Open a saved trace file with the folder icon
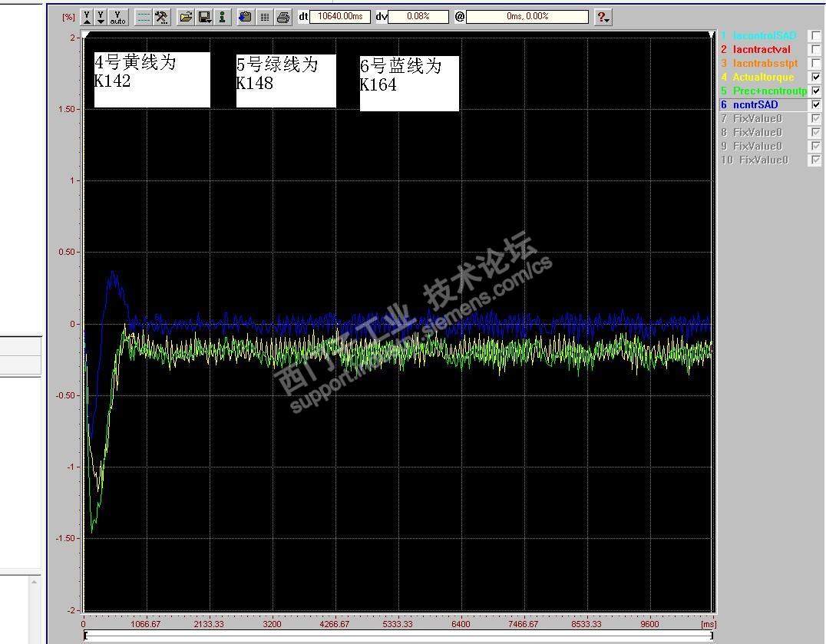The image size is (826, 644). [186, 18]
